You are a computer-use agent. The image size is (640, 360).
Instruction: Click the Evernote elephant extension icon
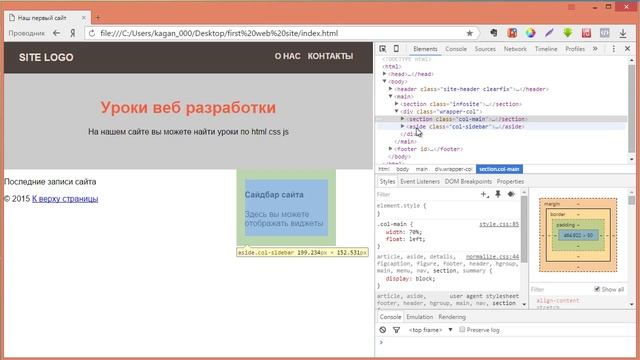coord(493,33)
